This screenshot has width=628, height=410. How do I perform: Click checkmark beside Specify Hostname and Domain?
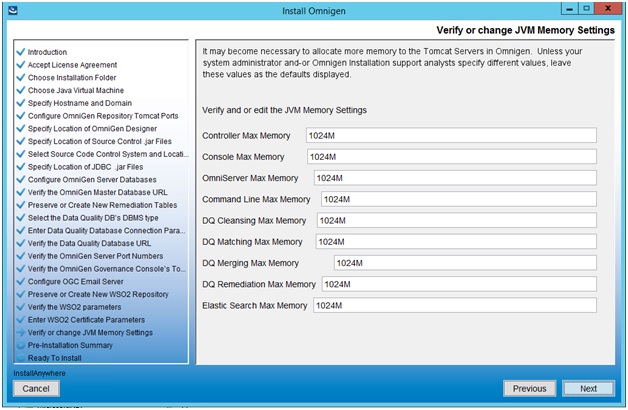point(20,103)
